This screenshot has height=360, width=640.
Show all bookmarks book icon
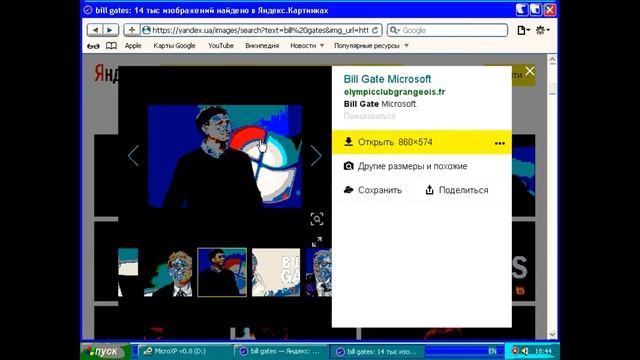point(111,46)
